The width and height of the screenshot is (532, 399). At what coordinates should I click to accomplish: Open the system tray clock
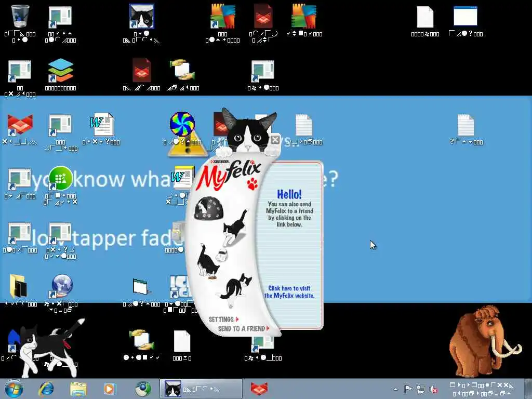[482, 389]
